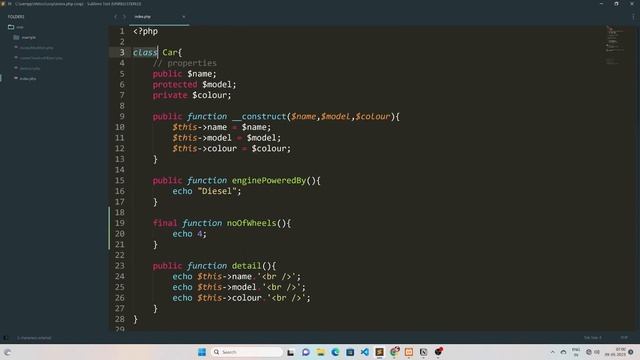Click the PHP syntax selector in status bar

(624, 338)
